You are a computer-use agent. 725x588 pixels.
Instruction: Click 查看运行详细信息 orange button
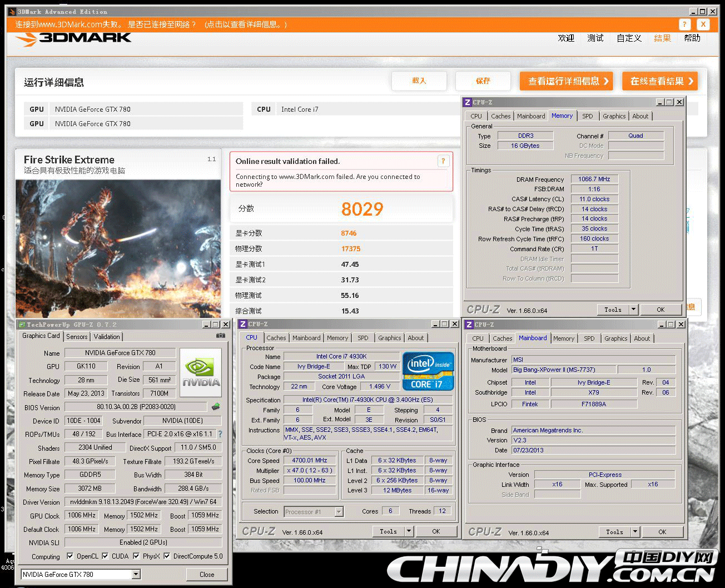tap(567, 81)
